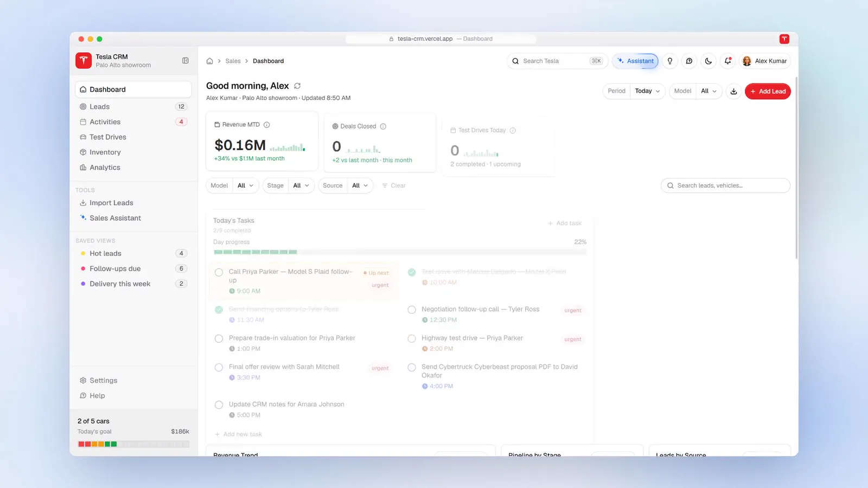Open notifications bell icon
The height and width of the screenshot is (488, 868).
click(x=728, y=61)
